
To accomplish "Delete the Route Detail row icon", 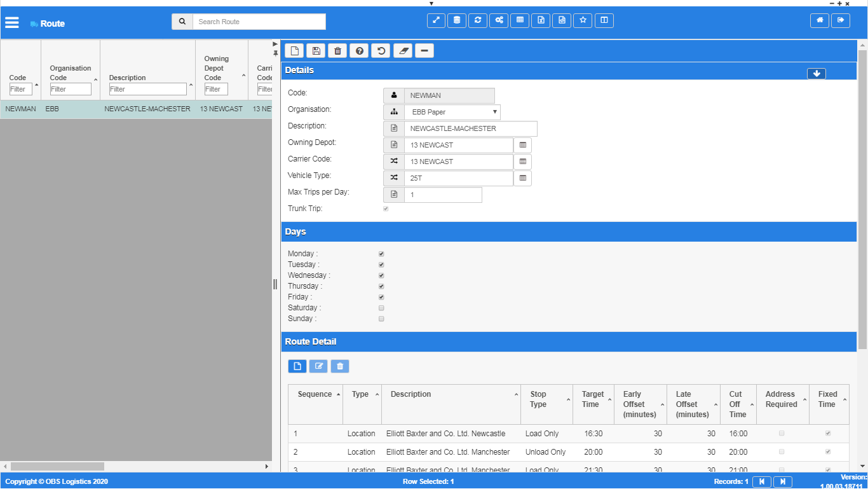I will pos(340,366).
